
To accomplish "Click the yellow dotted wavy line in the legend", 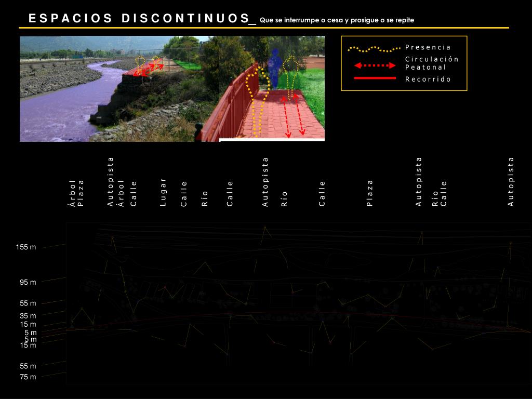I will tap(374, 49).
